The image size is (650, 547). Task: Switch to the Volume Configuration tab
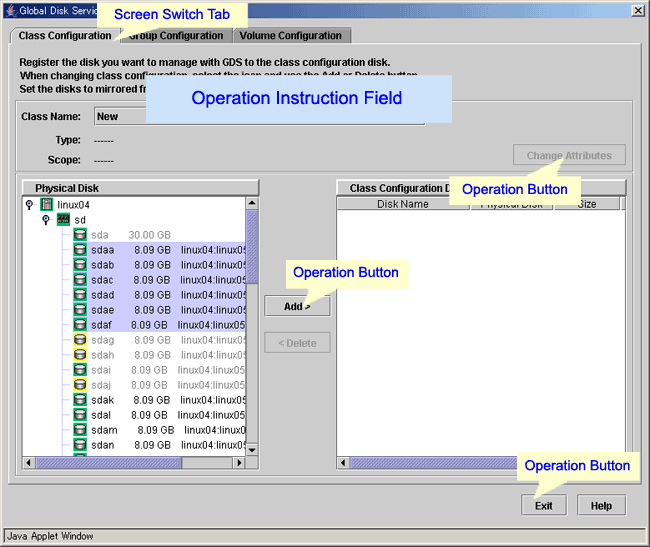290,36
